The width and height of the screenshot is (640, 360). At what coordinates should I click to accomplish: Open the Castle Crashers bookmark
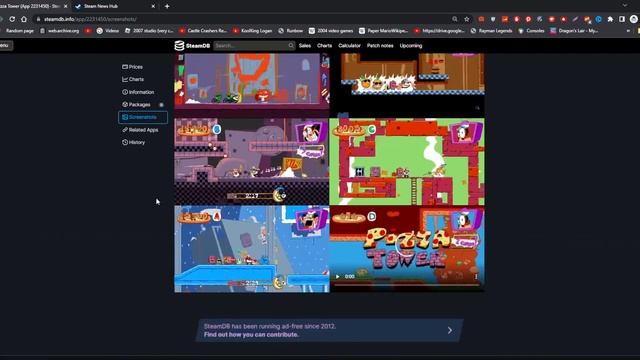click(x=203, y=31)
